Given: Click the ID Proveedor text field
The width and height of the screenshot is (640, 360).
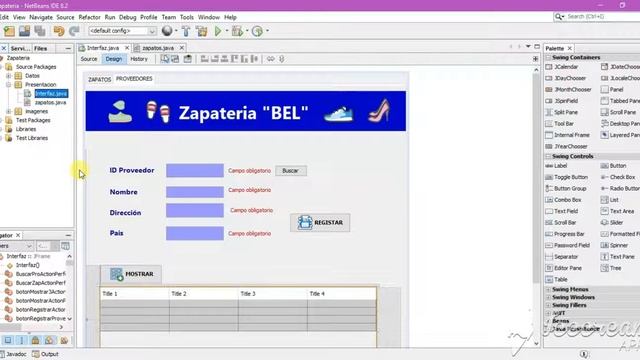Looking at the screenshot, I should point(195,171).
